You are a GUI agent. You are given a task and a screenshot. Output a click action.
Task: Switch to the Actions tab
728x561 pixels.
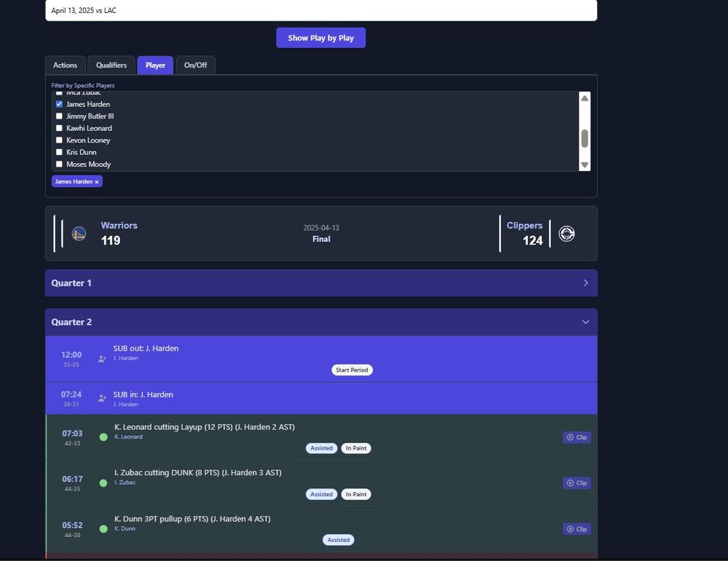tap(65, 65)
